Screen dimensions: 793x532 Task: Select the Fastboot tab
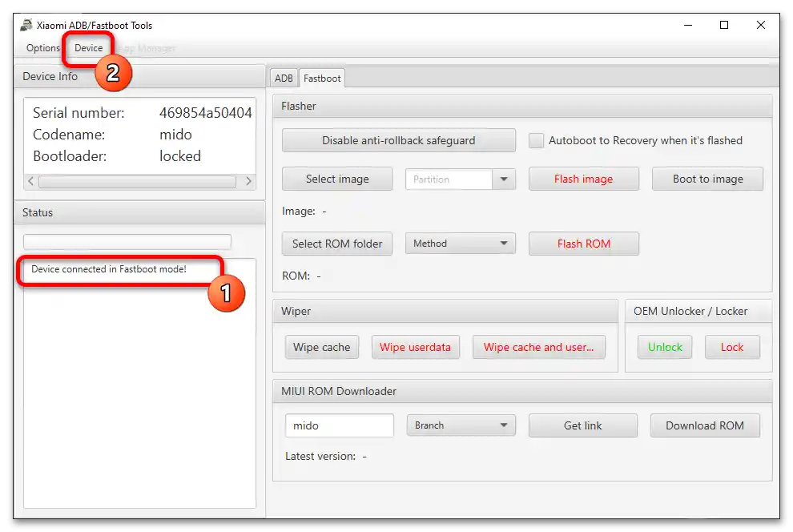pos(322,79)
